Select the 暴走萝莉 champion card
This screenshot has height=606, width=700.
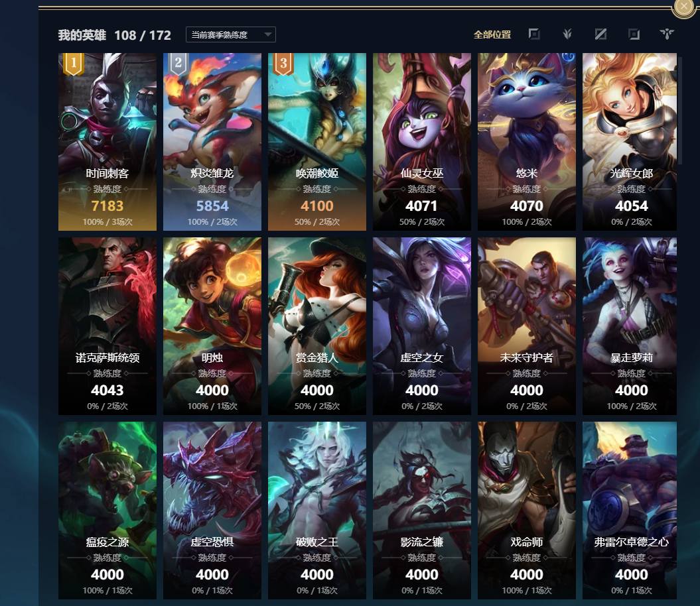[x=630, y=326]
